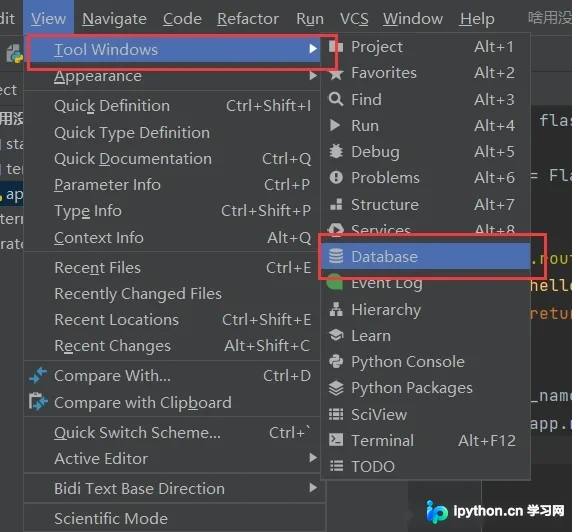The image size is (572, 532).
Task: Click the Ctrl+D shortcut text
Action: pos(287,375)
